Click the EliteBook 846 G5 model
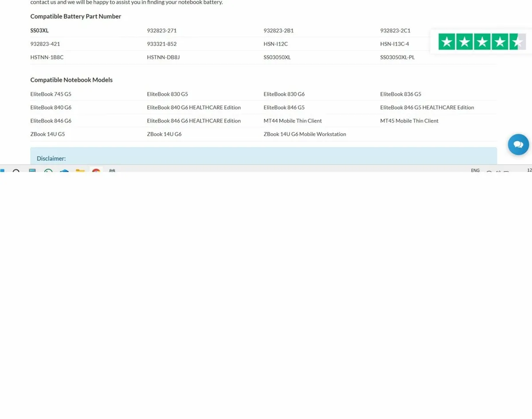The image size is (532, 419). [284, 107]
